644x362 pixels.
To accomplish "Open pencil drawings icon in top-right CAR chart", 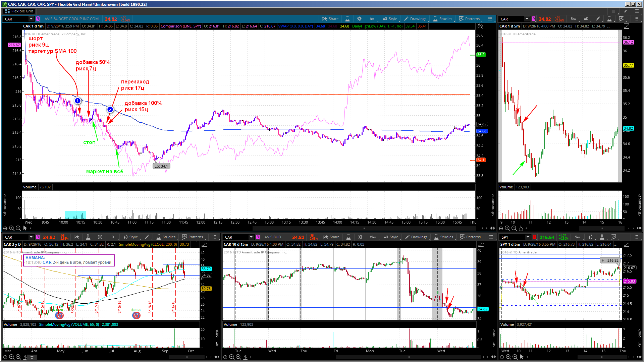I will [598, 19].
